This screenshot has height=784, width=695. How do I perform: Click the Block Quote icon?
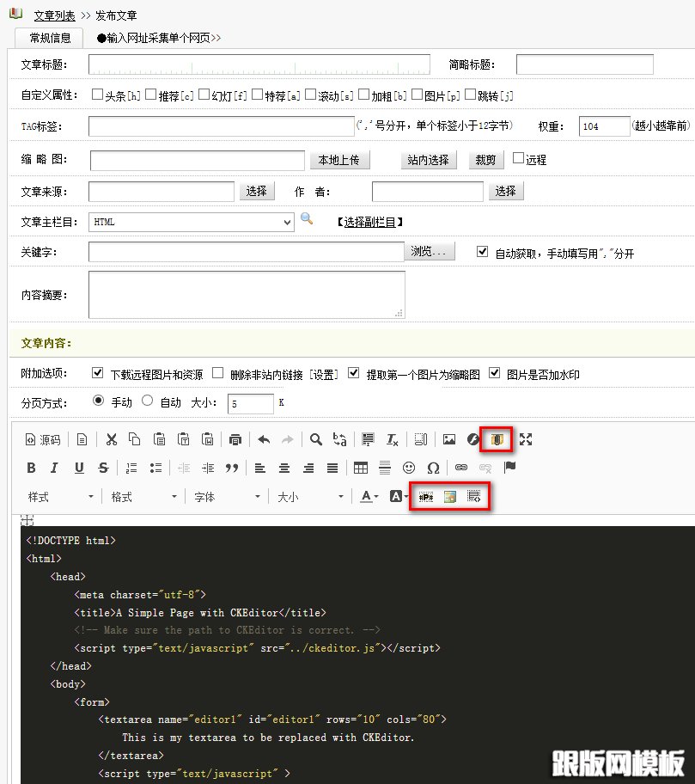[x=232, y=468]
